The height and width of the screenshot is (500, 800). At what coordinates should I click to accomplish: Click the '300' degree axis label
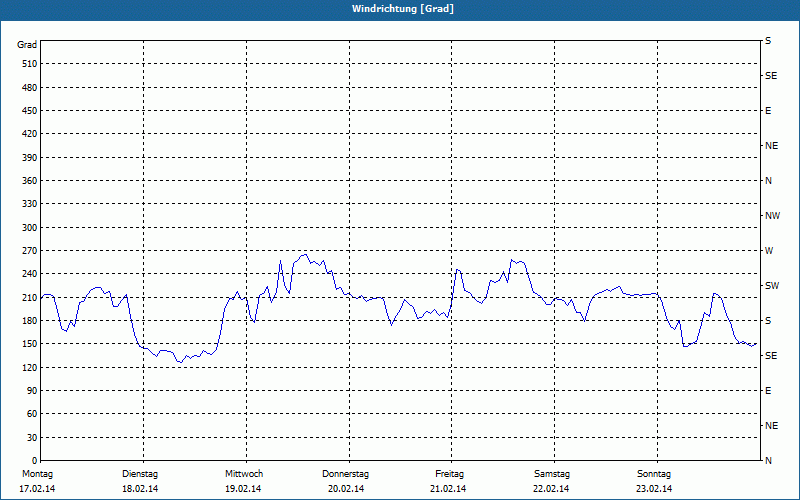pyautogui.click(x=30, y=228)
